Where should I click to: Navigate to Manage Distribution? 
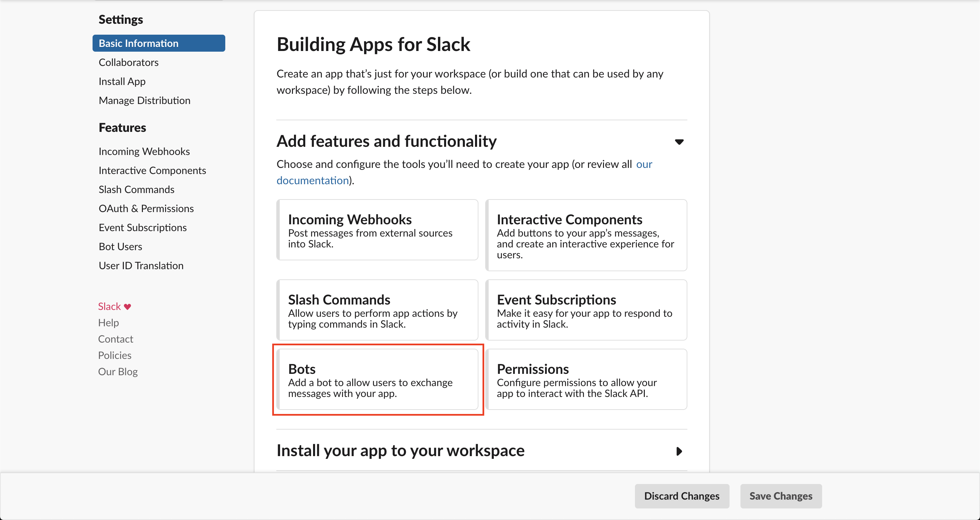(144, 100)
